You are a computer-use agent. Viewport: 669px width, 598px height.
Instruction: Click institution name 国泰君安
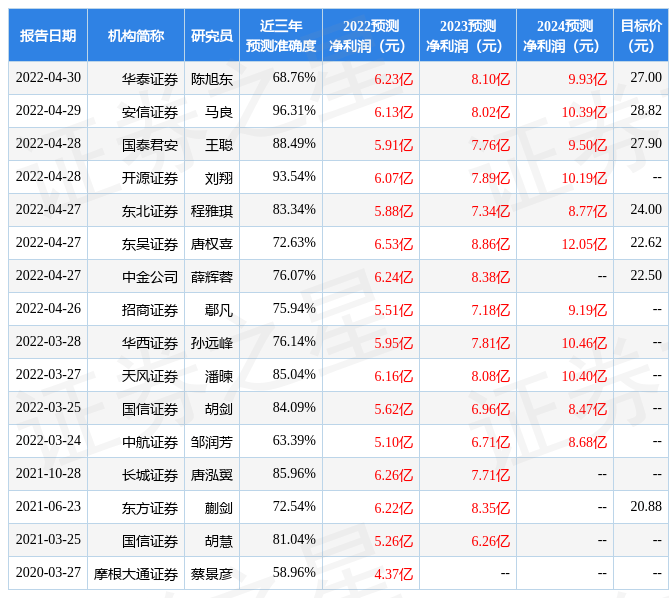[x=150, y=145]
